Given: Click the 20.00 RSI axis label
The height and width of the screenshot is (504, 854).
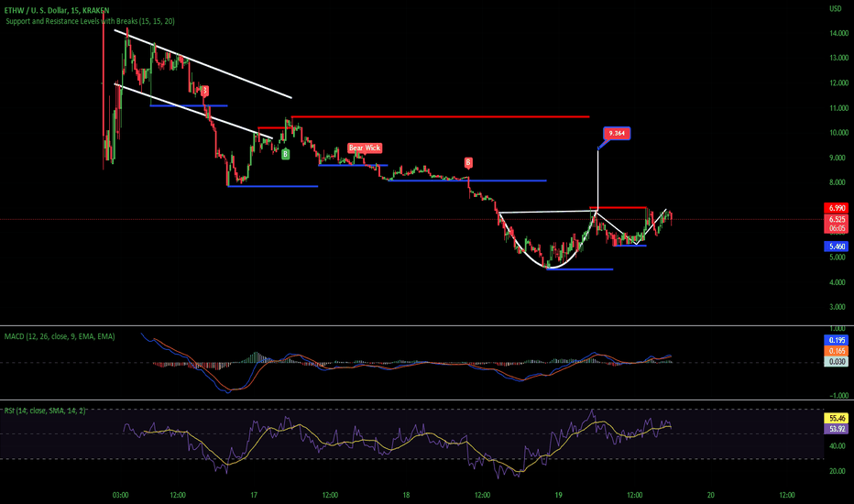Looking at the screenshot, I should 838,471.
